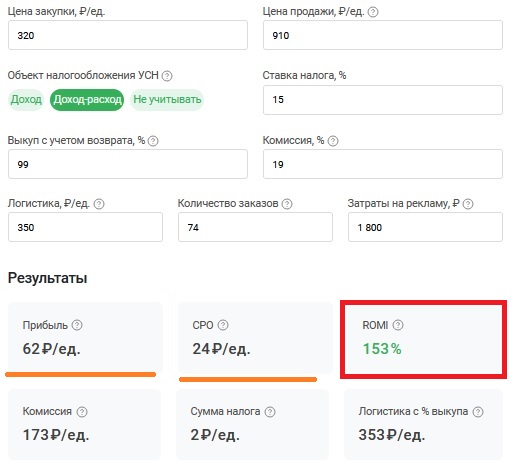Open help icon next to Комиссия, % label
514x467 pixels.
pyautogui.click(x=333, y=141)
